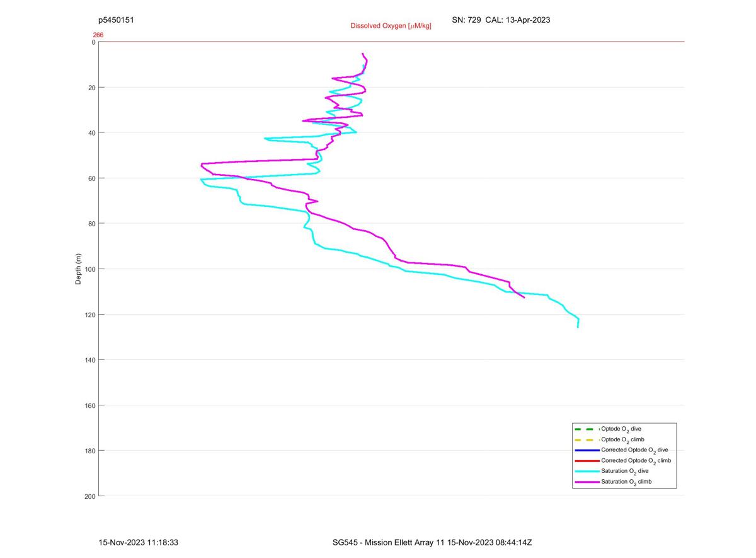This screenshot has height=558, width=756.
Task: Click the Depth (m) y-axis label
Action: tap(78, 269)
